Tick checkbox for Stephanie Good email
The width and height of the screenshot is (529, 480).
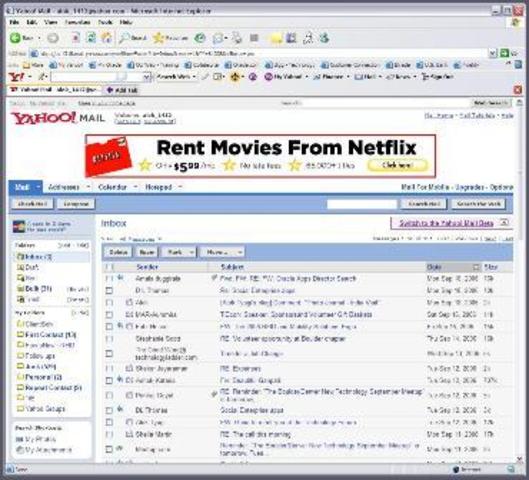[109, 339]
